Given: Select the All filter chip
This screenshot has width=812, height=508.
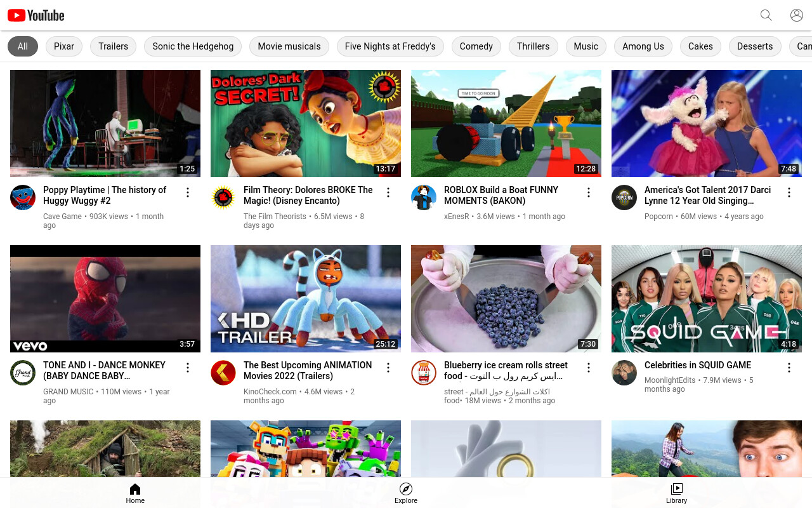Looking at the screenshot, I should pos(23,46).
